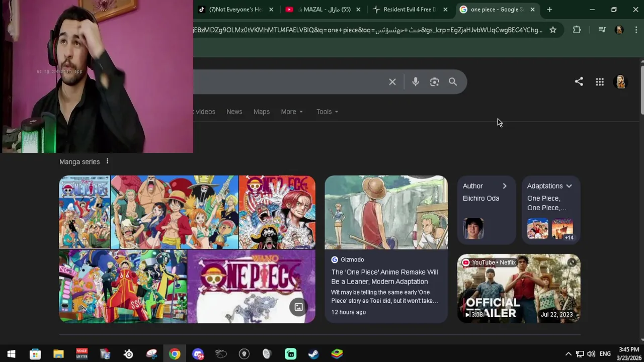Close the one piece Google Search tab
This screenshot has width=644, height=362.
tap(532, 10)
